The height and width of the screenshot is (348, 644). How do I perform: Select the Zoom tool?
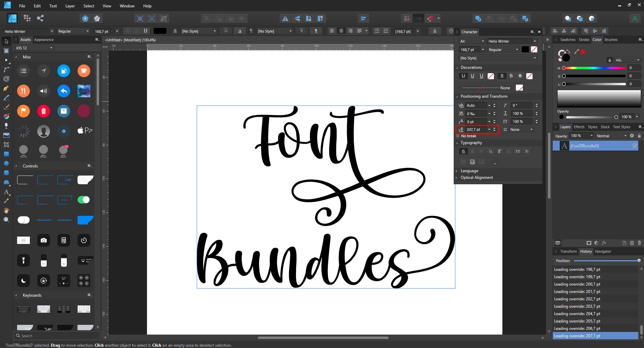pos(6,220)
